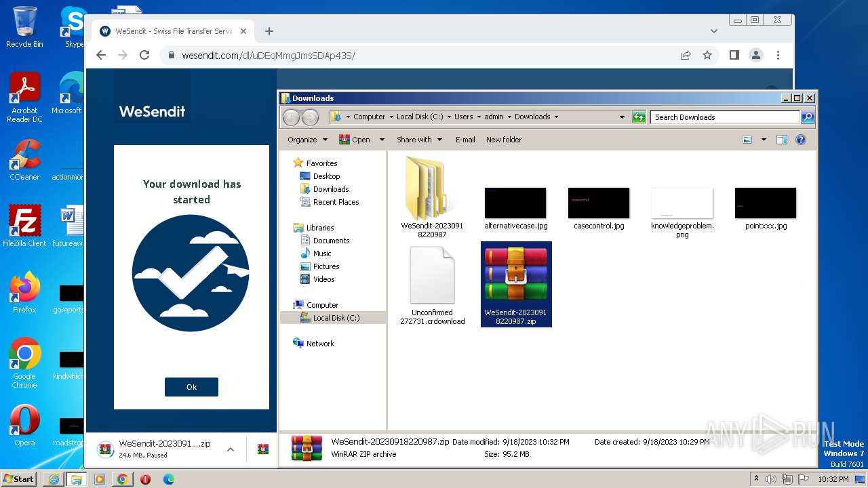Launch Opera from the desktop
Viewport: 868px width, 488px height.
point(24,426)
